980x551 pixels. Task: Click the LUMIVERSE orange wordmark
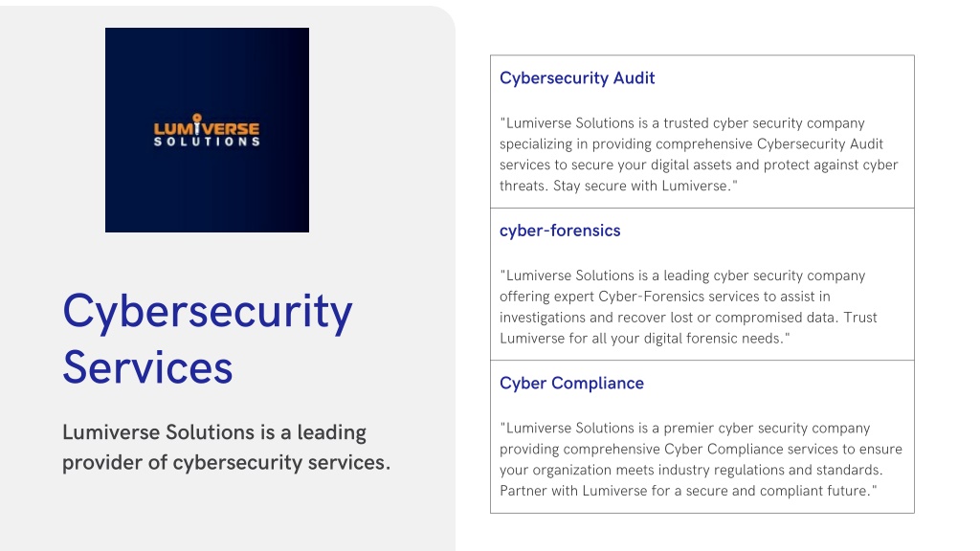pyautogui.click(x=207, y=128)
